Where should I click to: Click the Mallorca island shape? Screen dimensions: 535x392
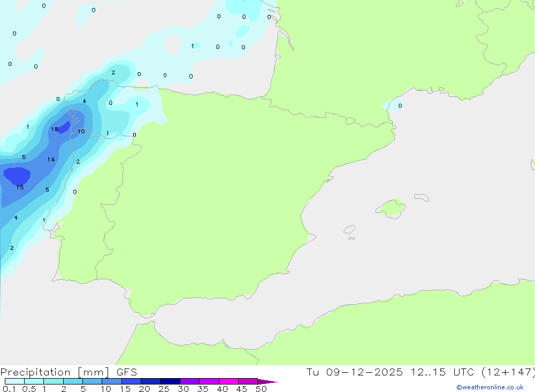(x=391, y=208)
